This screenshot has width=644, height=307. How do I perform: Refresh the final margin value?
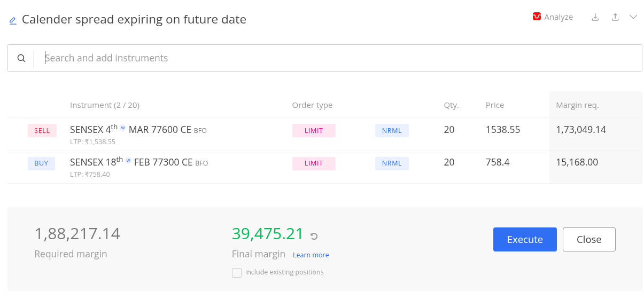pyautogui.click(x=314, y=236)
